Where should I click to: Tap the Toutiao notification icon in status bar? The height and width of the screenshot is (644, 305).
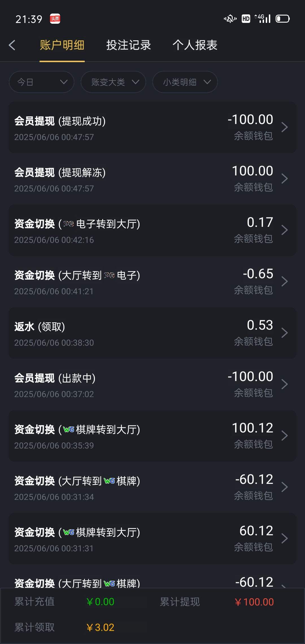[55, 19]
